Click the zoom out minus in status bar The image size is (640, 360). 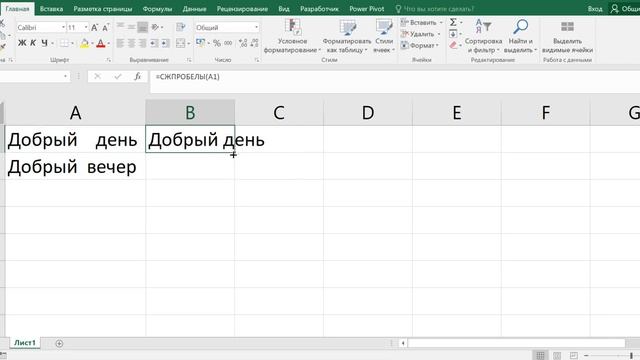(586, 356)
